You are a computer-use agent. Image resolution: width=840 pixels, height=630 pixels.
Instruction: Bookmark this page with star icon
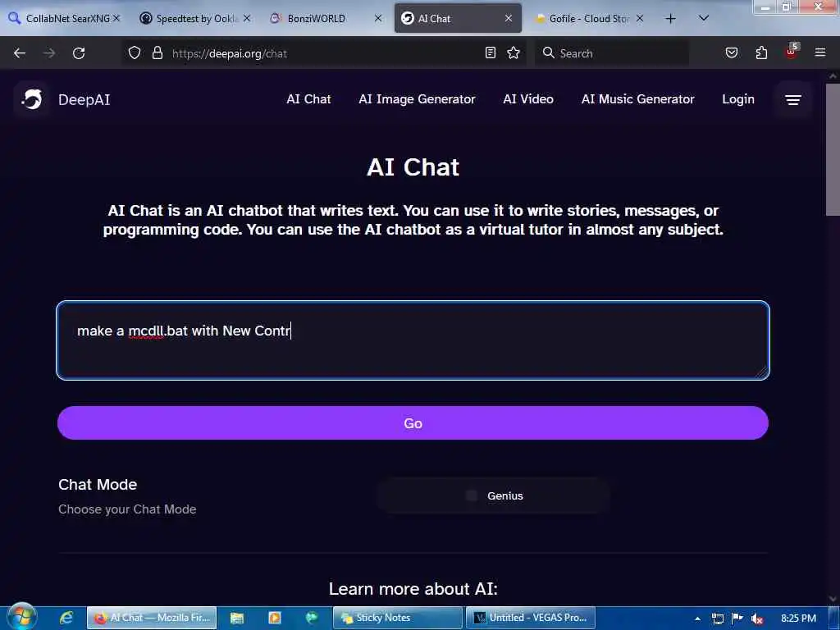514,52
